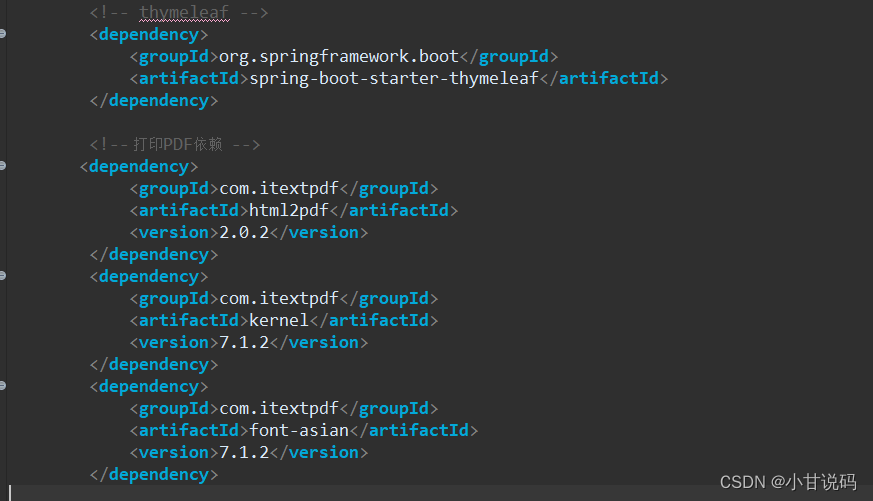The height and width of the screenshot is (501, 873).
Task: Click com.itextpdf groupId above kernel
Action: point(279,298)
